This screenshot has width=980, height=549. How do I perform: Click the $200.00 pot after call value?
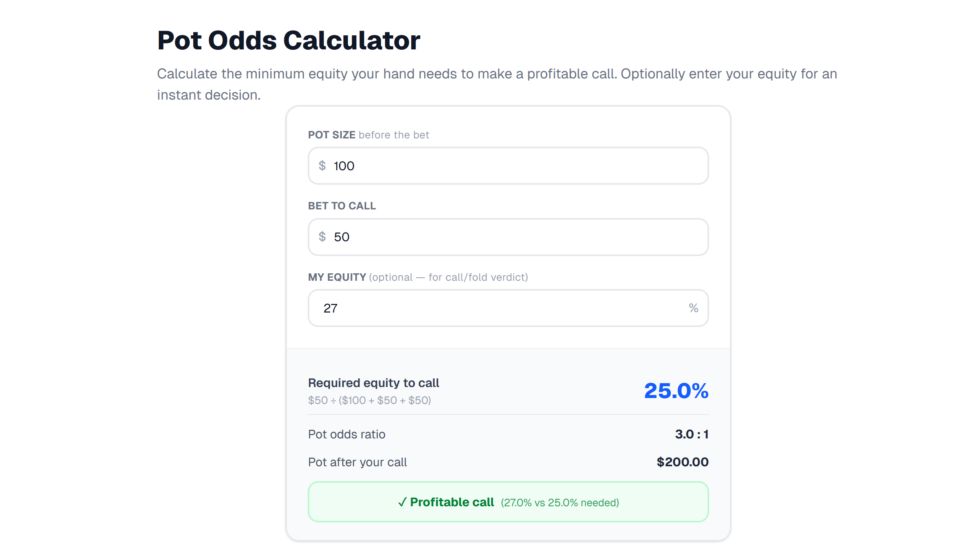coord(682,462)
